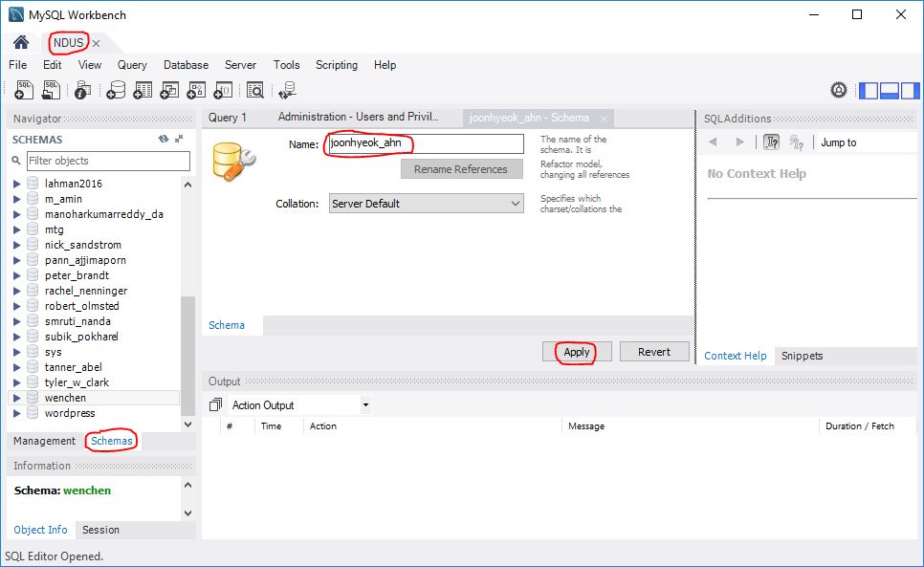The height and width of the screenshot is (567, 924).
Task: Open the Collation dropdown
Action: point(426,204)
